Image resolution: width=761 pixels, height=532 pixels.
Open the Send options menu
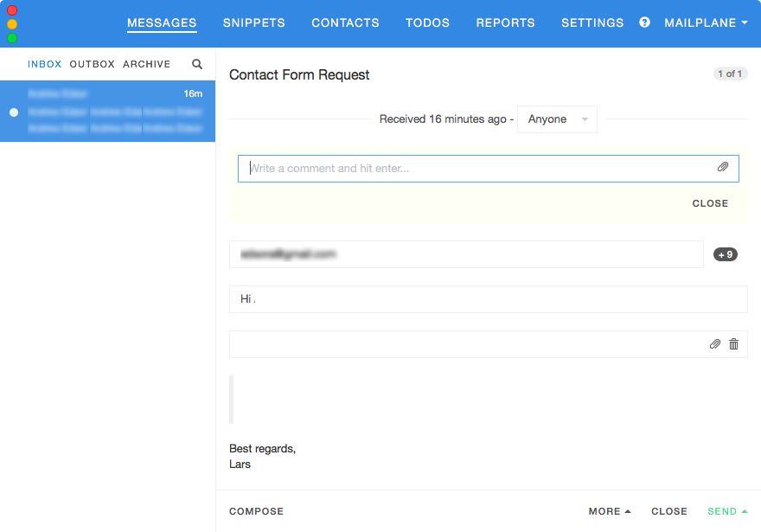727,511
